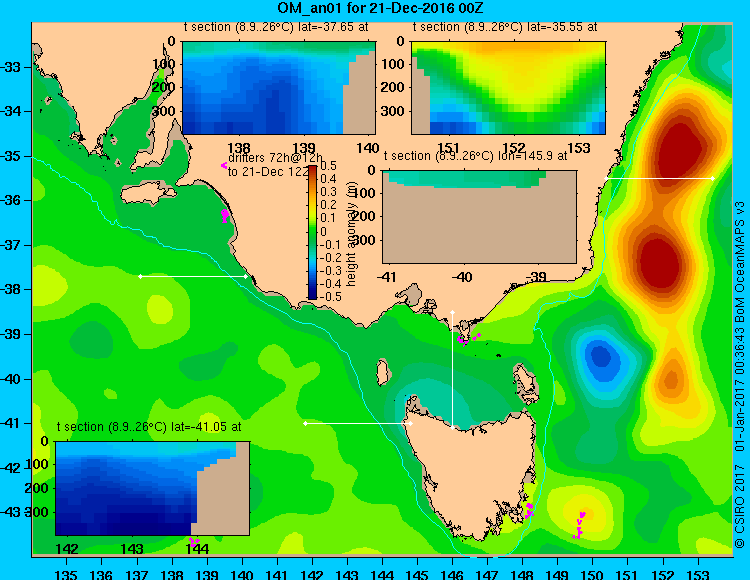The height and width of the screenshot is (580, 750).
Task: Click the magenta drifters off southeast Tasmania coast
Action: [529, 510]
